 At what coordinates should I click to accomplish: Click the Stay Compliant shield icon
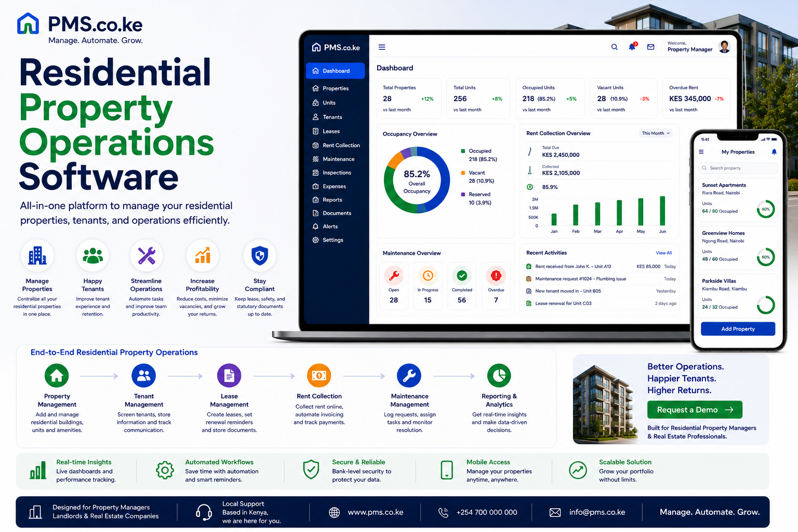tap(260, 256)
